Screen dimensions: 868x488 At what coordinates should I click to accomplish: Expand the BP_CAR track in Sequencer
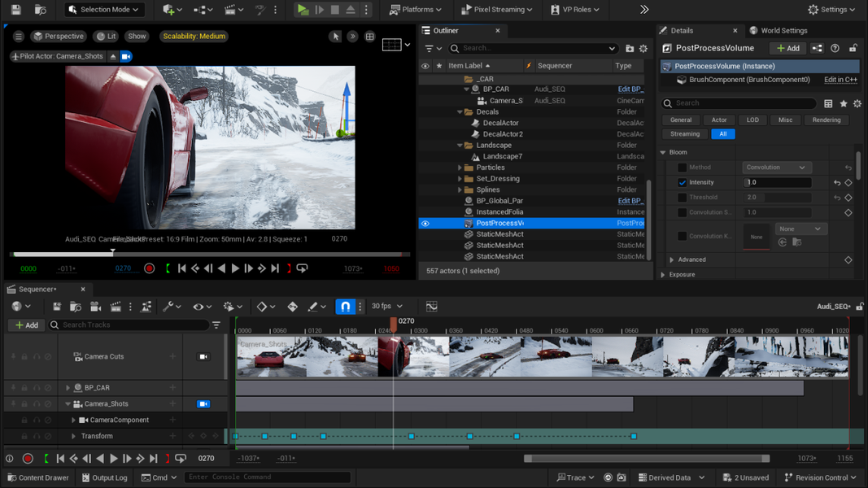(68, 388)
